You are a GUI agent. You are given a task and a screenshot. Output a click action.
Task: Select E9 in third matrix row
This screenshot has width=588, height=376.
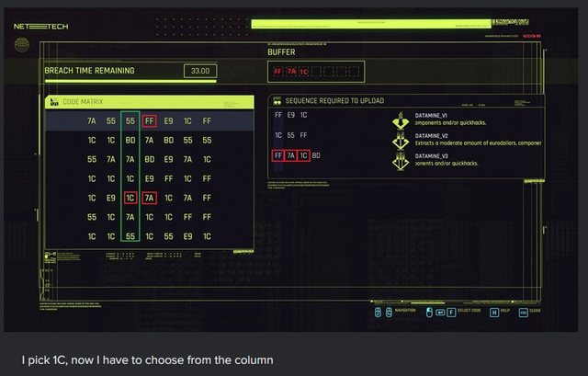(168, 159)
